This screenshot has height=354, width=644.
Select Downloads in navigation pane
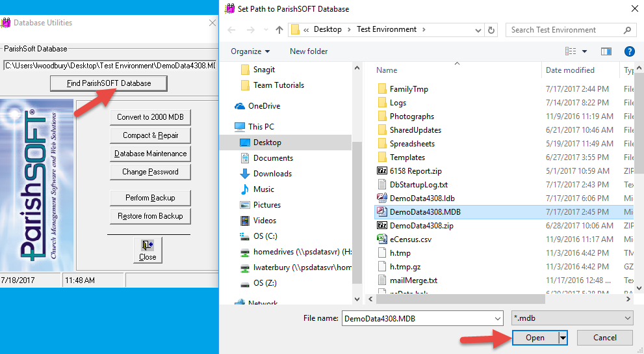pos(266,174)
